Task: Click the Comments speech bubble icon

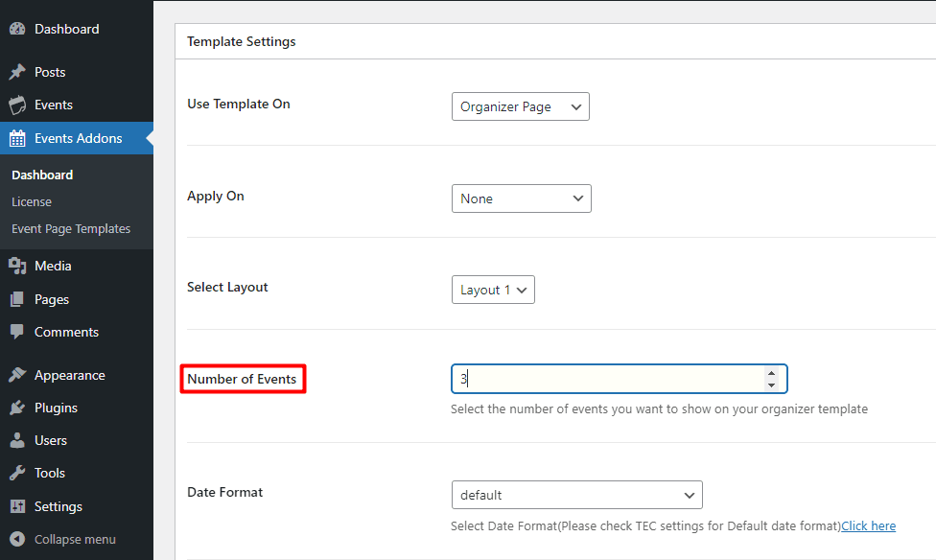Action: [x=17, y=333]
